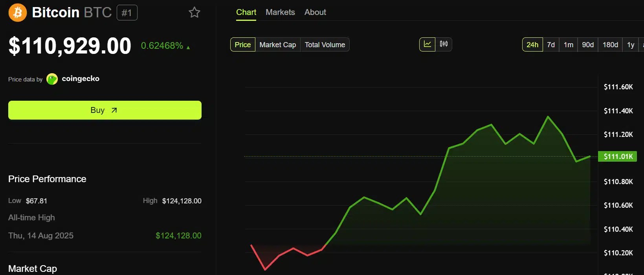Open the About tab

click(315, 12)
